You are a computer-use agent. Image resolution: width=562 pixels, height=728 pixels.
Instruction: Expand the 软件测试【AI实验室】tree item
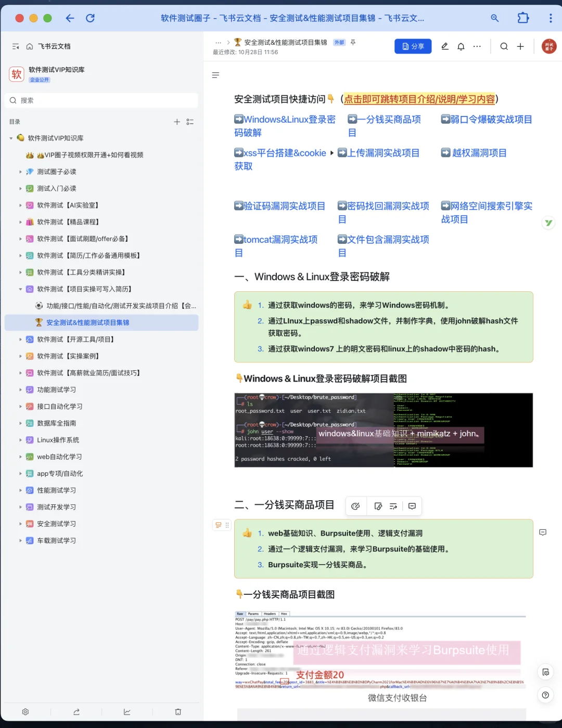click(20, 205)
